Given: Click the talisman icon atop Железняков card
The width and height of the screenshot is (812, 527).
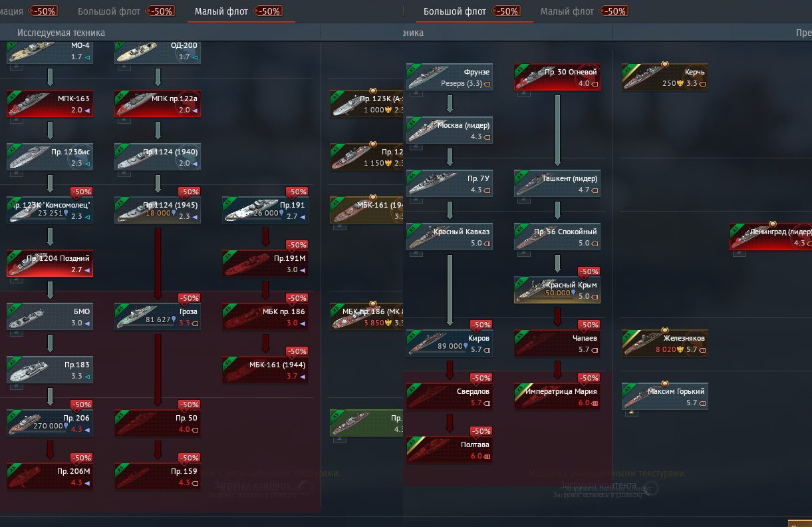Looking at the screenshot, I should 664,330.
